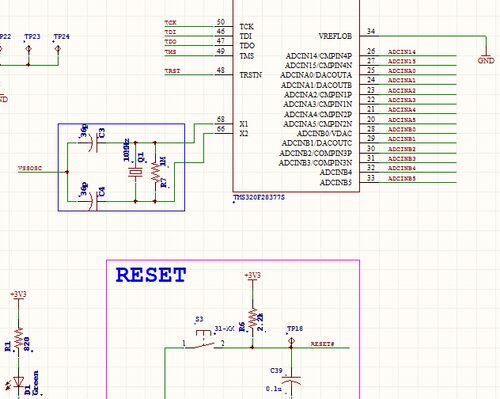Click pin number 34 of VREFLOB

pos(371,31)
